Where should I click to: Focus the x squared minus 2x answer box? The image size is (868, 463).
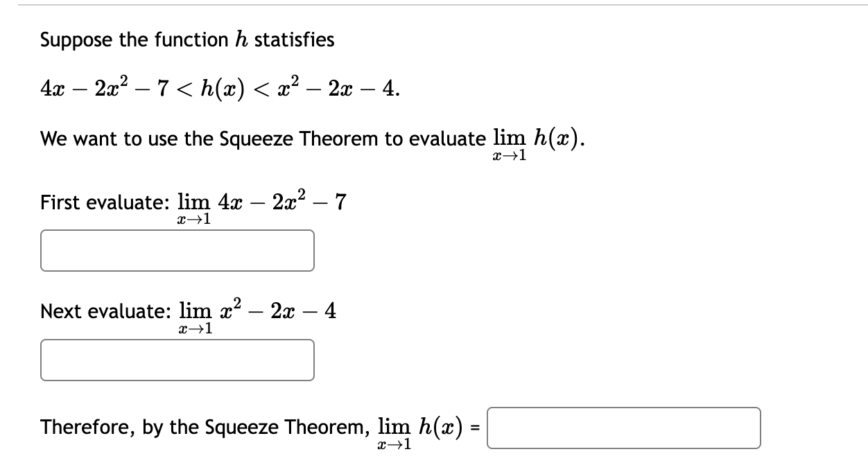(x=177, y=360)
